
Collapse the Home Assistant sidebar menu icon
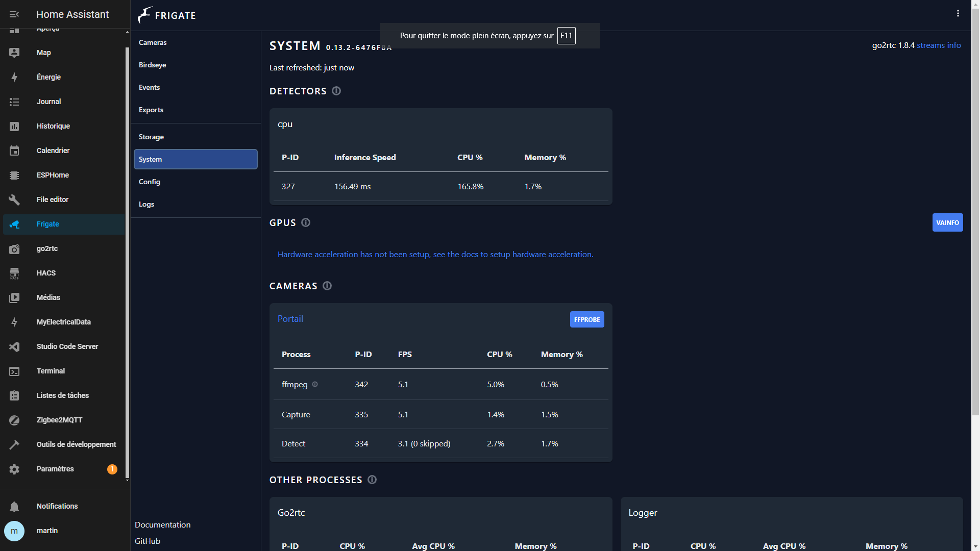14,14
